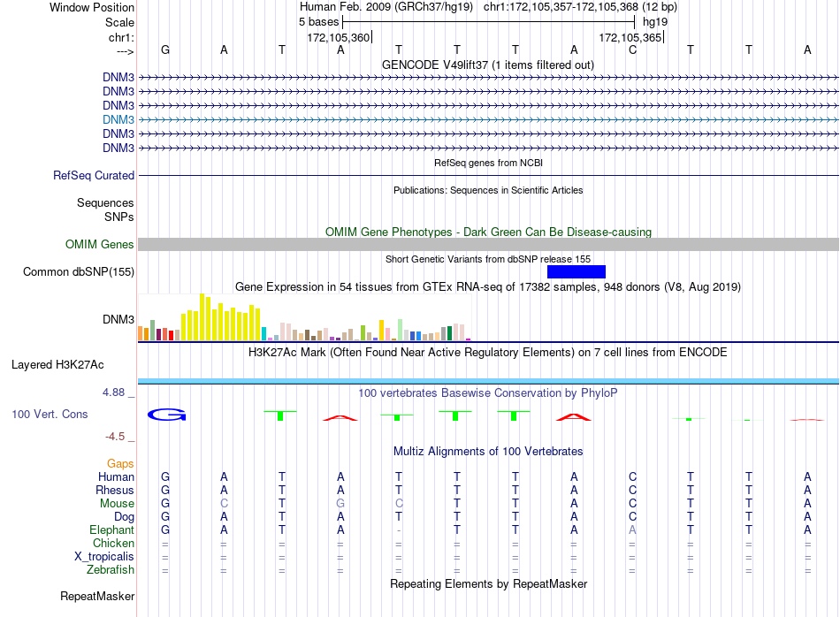Viewport: 840px width, 617px height.
Task: Open 100 vertebrates Basewise Conservation title
Action: (x=488, y=393)
